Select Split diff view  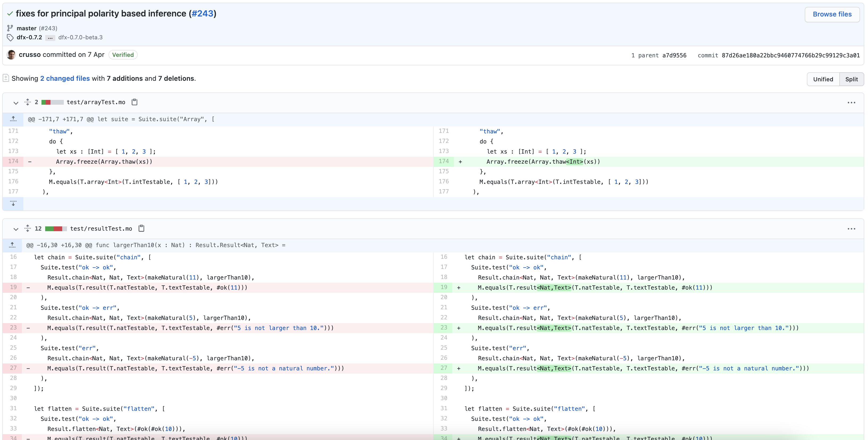[851, 79]
